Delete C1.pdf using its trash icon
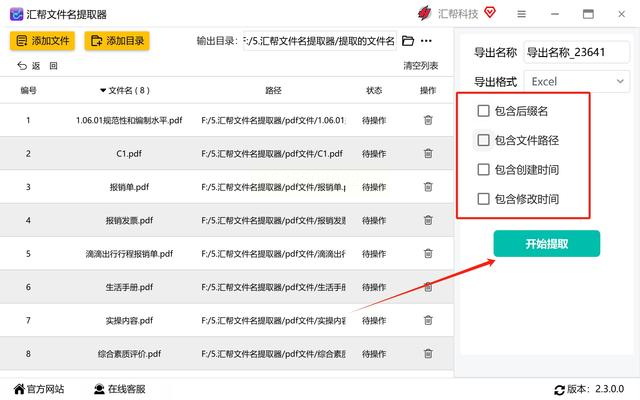This screenshot has height=400, width=640. tap(428, 153)
